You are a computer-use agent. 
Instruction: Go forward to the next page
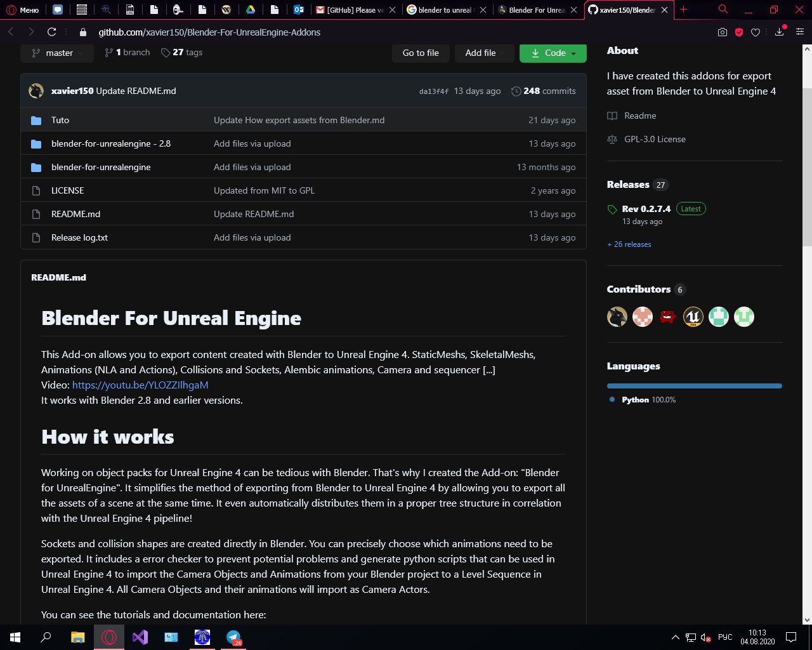point(30,32)
